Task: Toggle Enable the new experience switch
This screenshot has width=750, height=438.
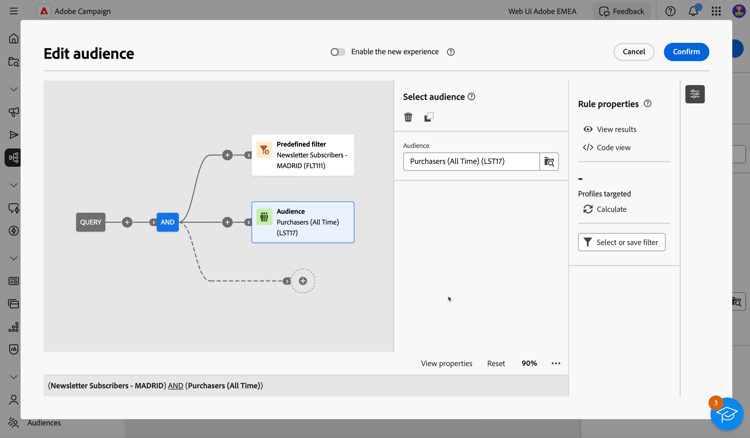Action: click(x=338, y=52)
